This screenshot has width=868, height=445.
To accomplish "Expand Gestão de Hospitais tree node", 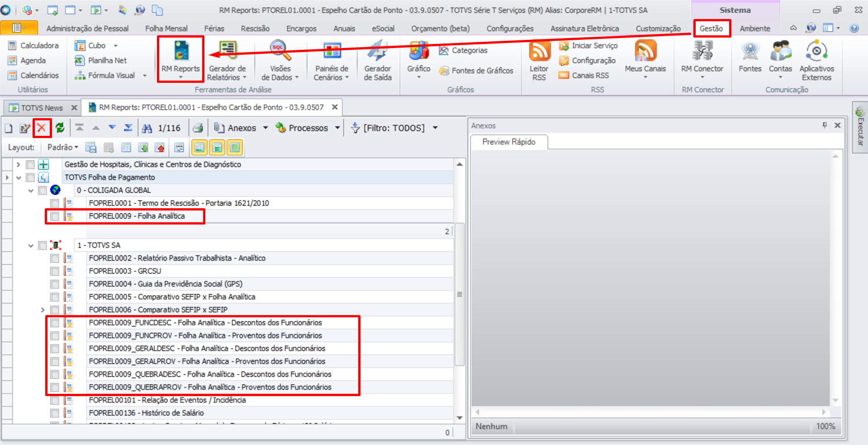I will [19, 164].
